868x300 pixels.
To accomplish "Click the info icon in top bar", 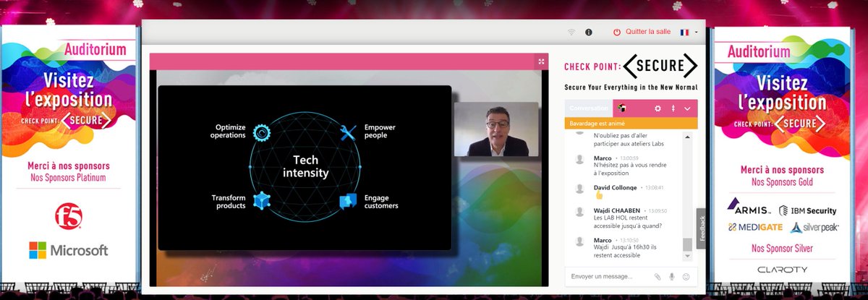I will [589, 33].
